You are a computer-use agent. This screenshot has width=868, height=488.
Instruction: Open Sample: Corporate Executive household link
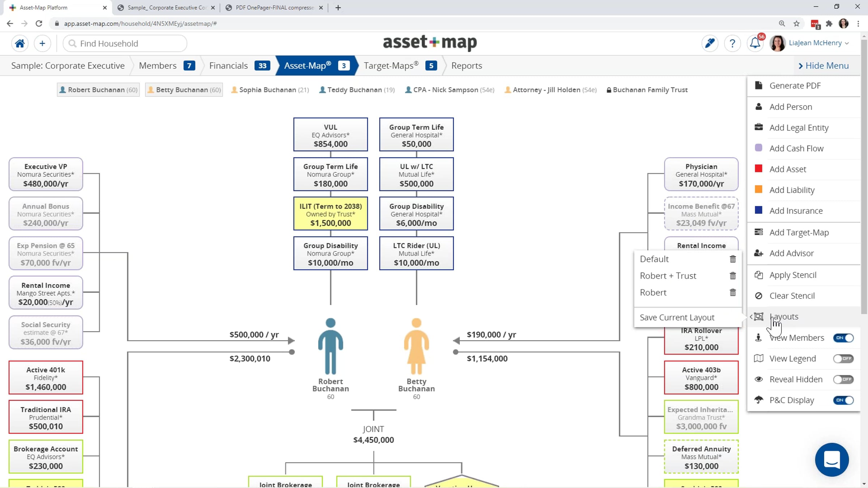point(68,66)
